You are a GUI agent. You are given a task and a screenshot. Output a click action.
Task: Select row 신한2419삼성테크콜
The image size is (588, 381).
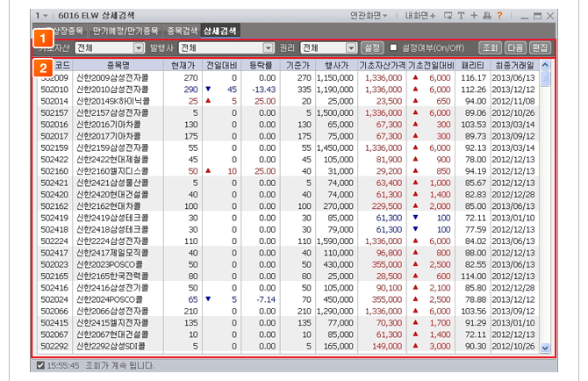[288, 218]
